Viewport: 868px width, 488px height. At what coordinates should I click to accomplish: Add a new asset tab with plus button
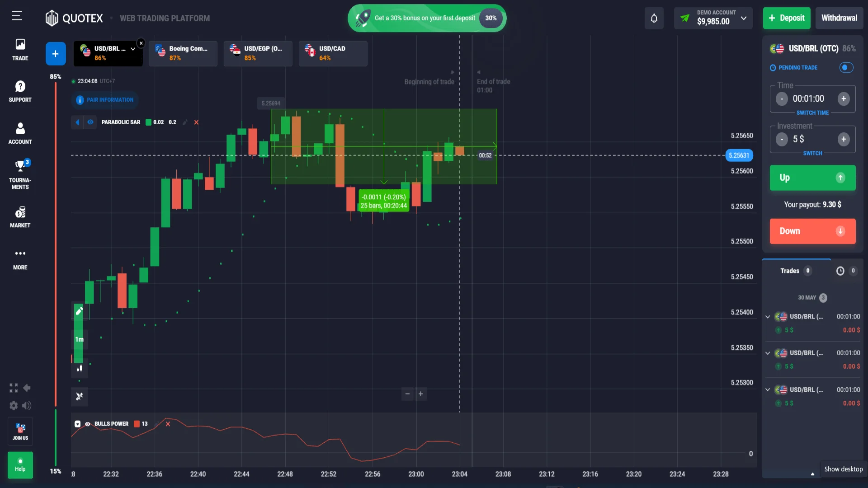[56, 54]
